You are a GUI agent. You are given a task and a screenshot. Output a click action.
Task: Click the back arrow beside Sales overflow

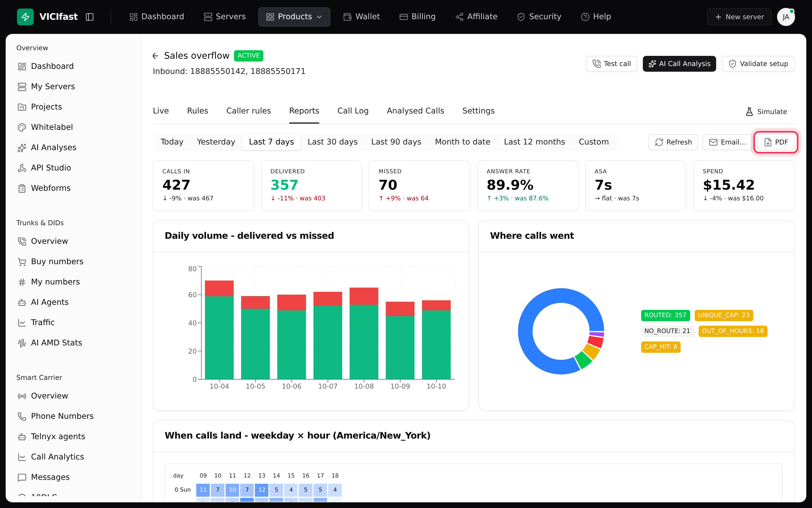pos(155,56)
